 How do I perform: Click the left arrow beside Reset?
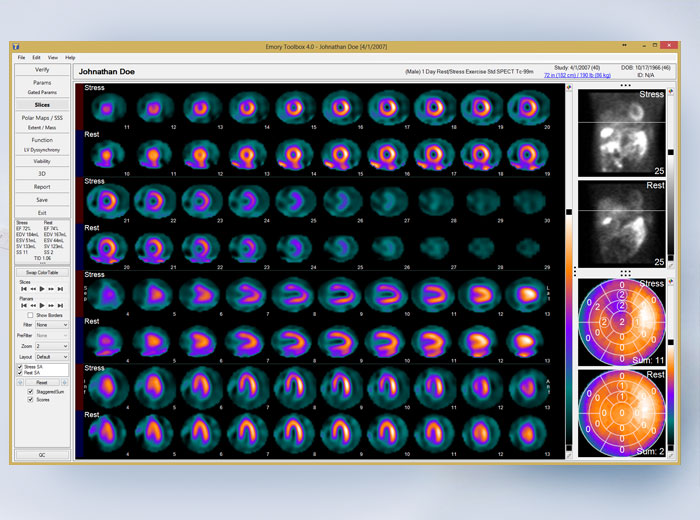tap(20, 382)
